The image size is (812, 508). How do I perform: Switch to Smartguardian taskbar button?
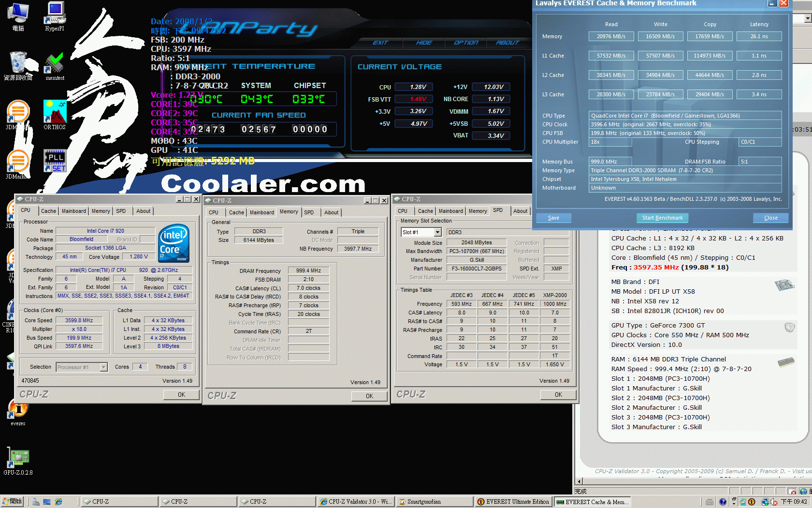coord(435,502)
